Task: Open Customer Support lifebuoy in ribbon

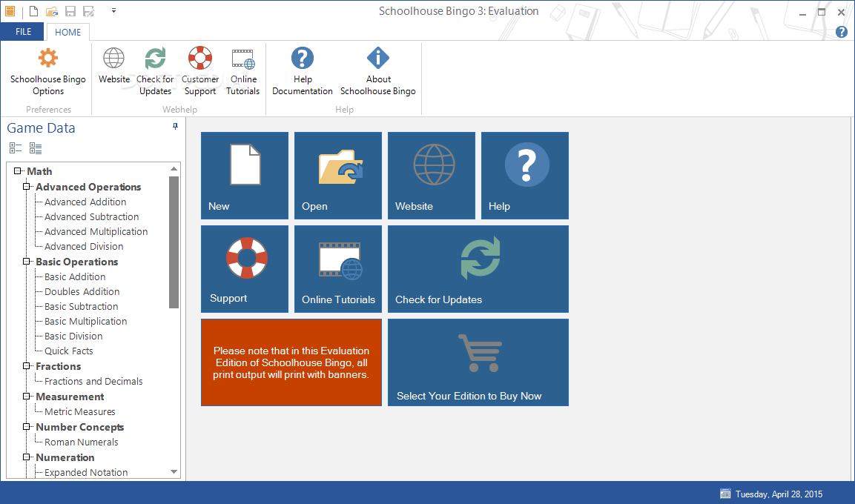Action: 200,59
